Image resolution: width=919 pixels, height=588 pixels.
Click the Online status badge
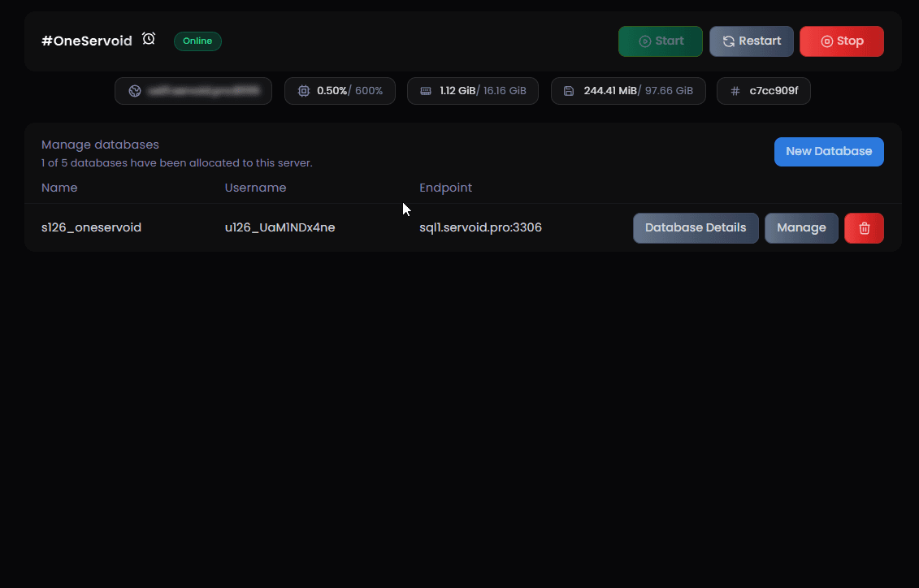click(197, 41)
